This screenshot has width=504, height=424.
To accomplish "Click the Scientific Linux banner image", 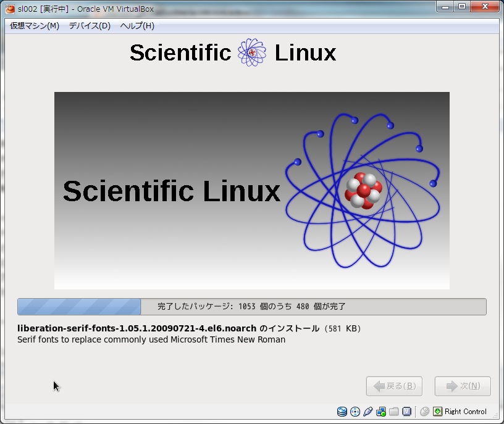I will (x=252, y=191).
